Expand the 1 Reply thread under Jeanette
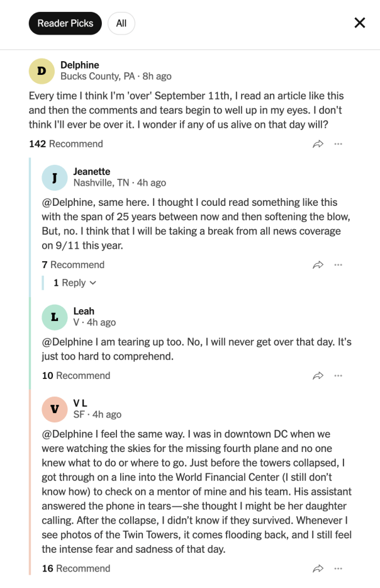380x588 pixels. click(x=75, y=283)
